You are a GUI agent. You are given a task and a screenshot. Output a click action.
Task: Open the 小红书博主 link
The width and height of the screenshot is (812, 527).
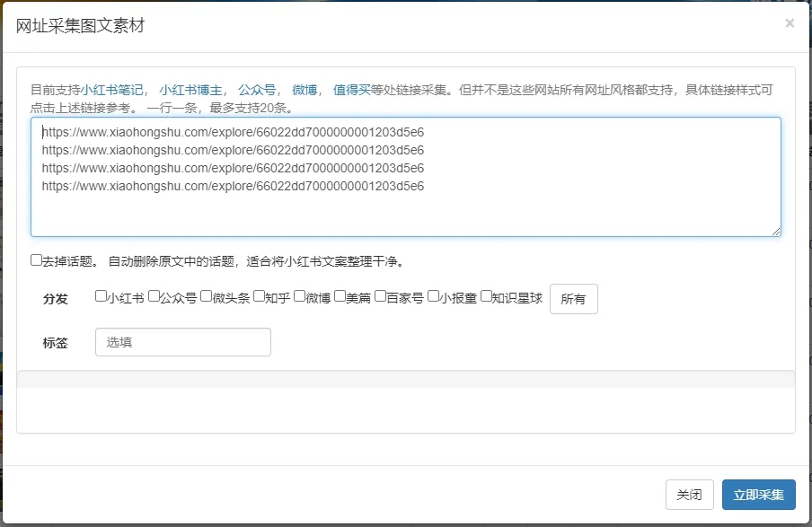coord(190,90)
